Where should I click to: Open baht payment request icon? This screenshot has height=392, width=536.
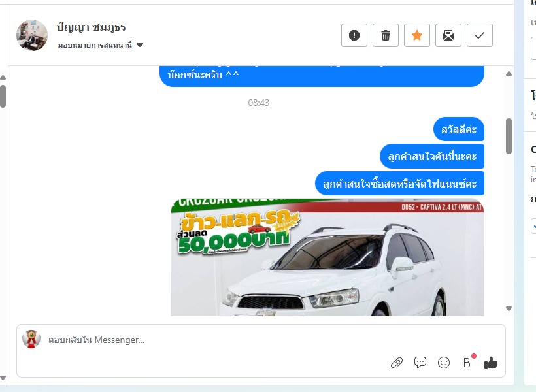pos(467,362)
